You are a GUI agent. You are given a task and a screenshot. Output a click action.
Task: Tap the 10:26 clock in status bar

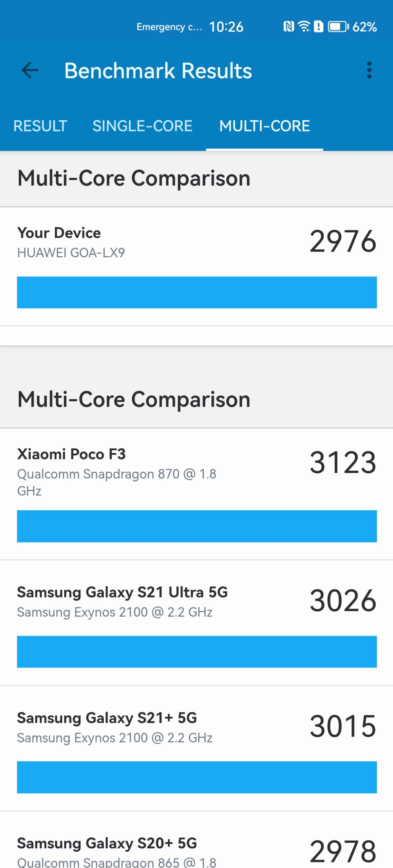coord(226,27)
